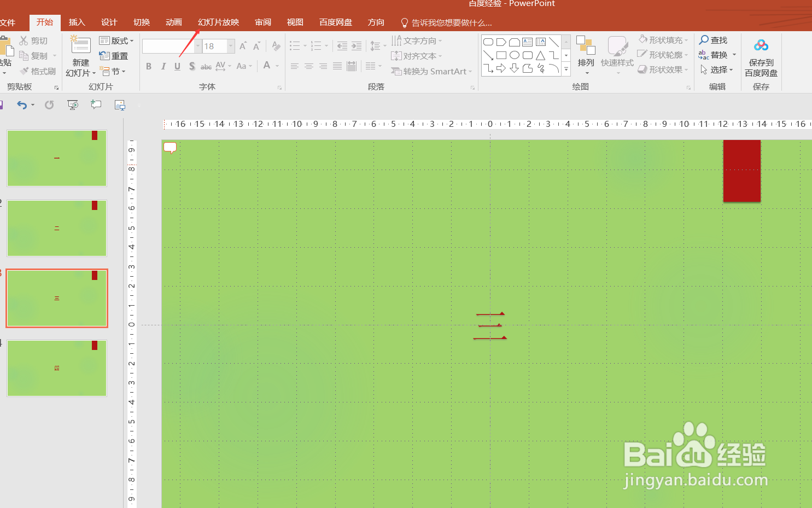Open the Animations (动画) ribbon tab

(173, 22)
